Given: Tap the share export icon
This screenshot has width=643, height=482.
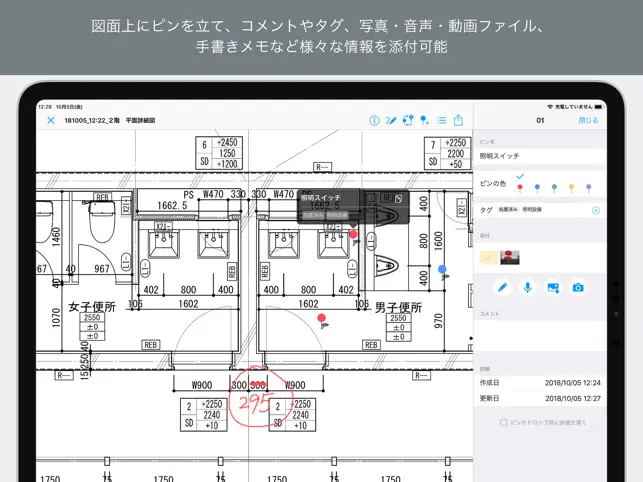Looking at the screenshot, I should tap(458, 120).
